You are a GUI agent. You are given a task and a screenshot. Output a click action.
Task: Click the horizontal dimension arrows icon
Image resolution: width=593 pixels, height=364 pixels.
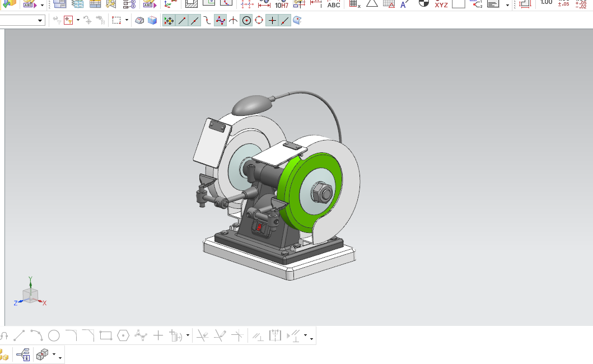click(264, 4)
